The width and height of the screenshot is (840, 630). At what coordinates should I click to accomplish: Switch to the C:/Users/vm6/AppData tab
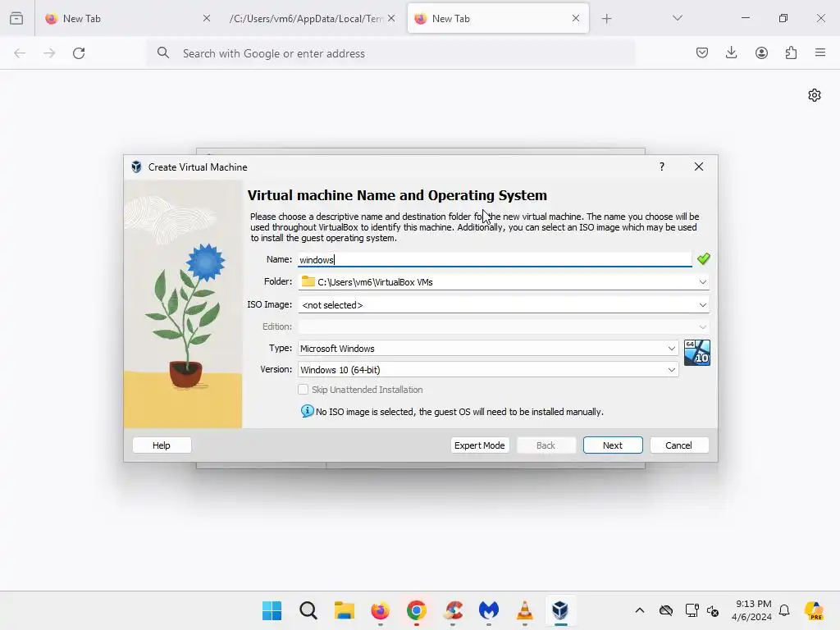tap(305, 18)
